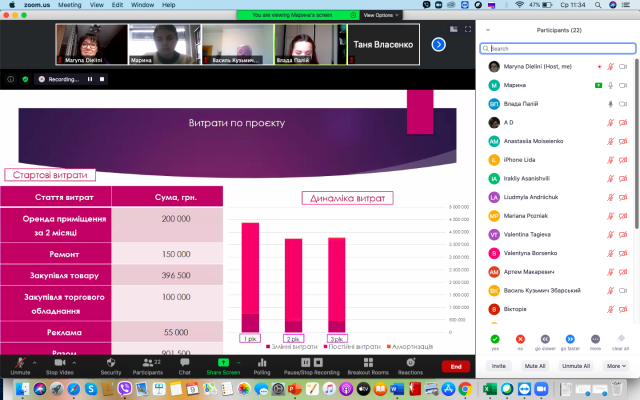Stop the recording in the recording bar

tap(102, 79)
